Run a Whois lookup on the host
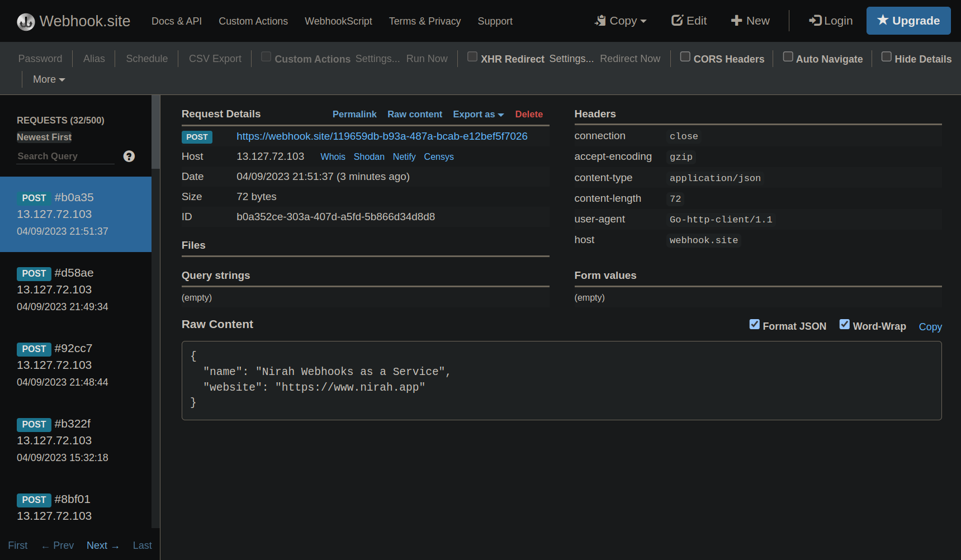Screen dimensions: 961x560 333,156
